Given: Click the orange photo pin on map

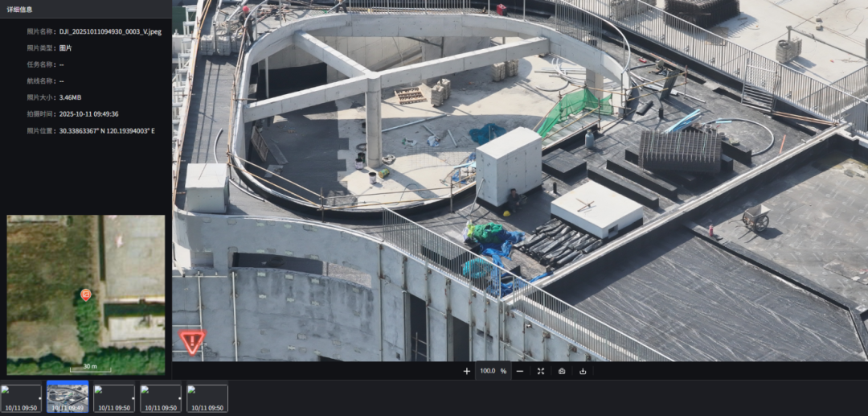Looking at the screenshot, I should pos(86,294).
